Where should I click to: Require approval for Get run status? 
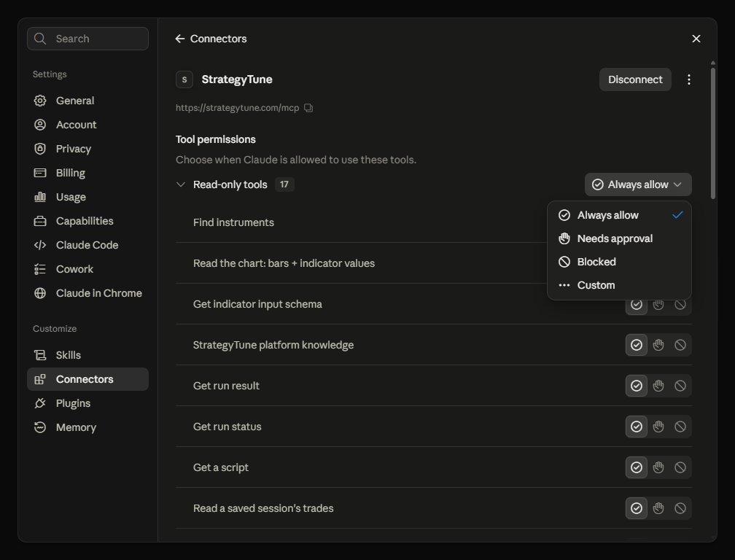(x=658, y=427)
